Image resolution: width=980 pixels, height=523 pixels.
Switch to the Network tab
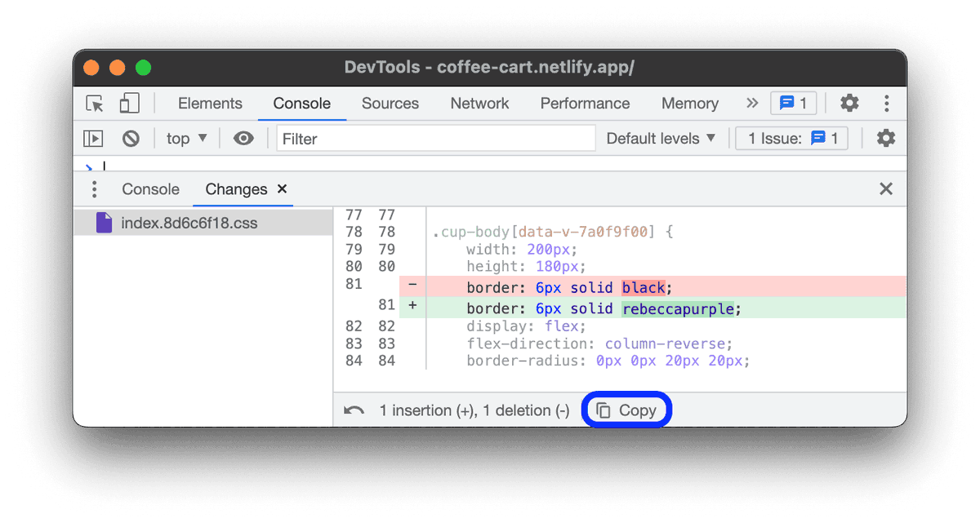[x=479, y=104]
